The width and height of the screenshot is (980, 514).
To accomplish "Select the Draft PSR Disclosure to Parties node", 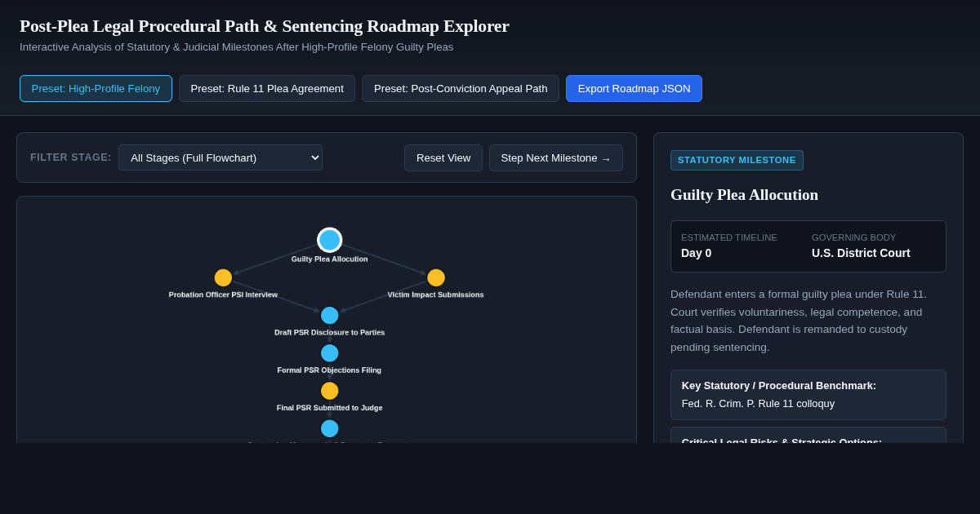I will (x=329, y=315).
